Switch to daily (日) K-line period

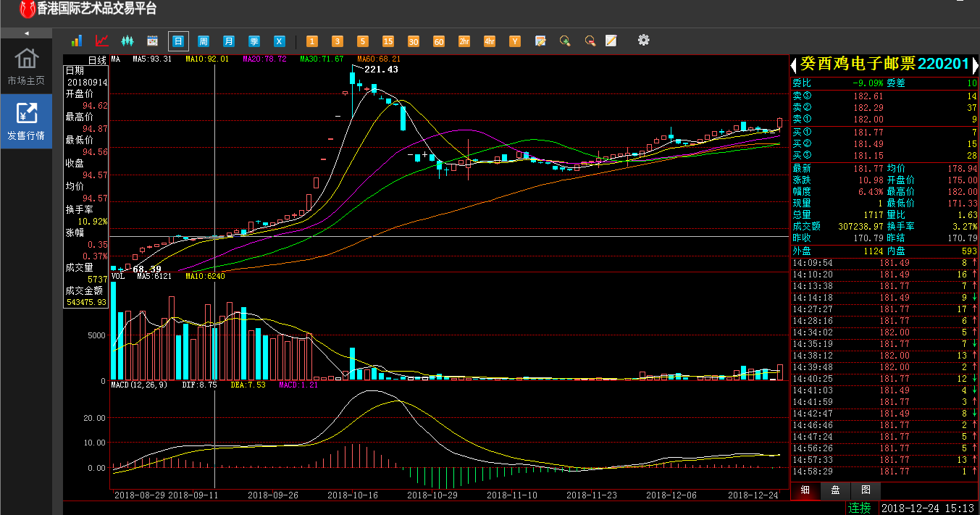tap(178, 41)
